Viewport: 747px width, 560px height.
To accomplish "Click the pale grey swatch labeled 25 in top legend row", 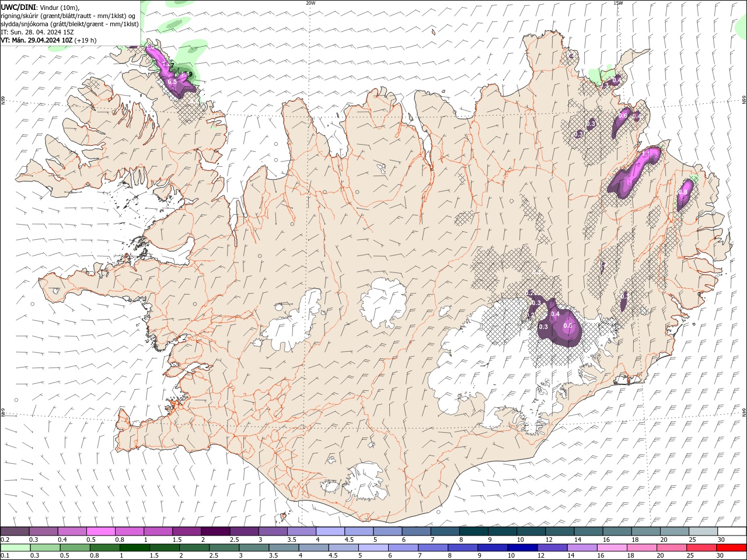I will click(x=704, y=531).
